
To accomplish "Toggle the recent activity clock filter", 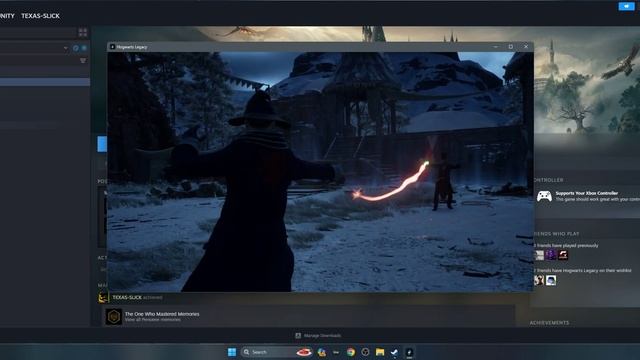I will (x=76, y=48).
